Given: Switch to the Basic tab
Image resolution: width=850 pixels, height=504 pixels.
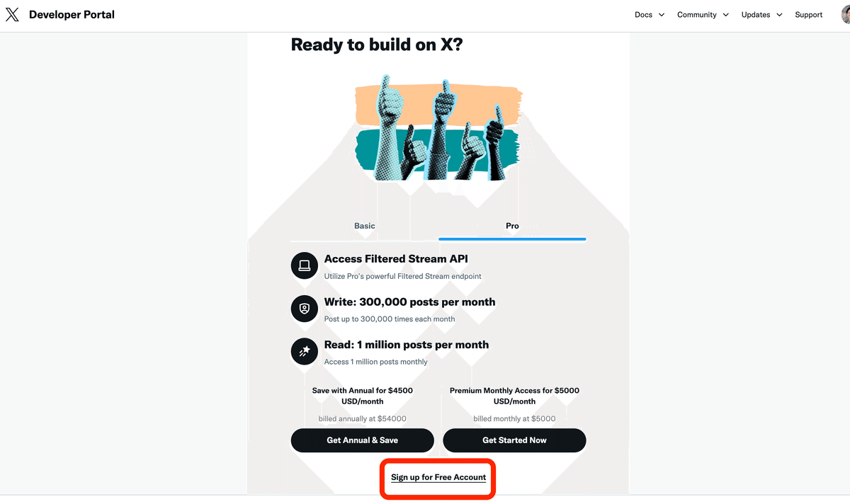Looking at the screenshot, I should pyautogui.click(x=365, y=226).
